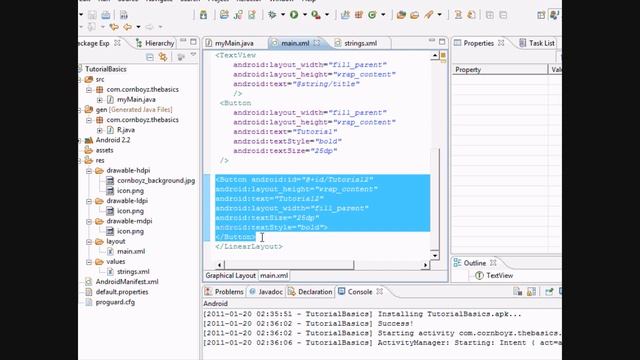
Task: Click the editor horizontal scroll right arrow
Action: click(x=425, y=265)
